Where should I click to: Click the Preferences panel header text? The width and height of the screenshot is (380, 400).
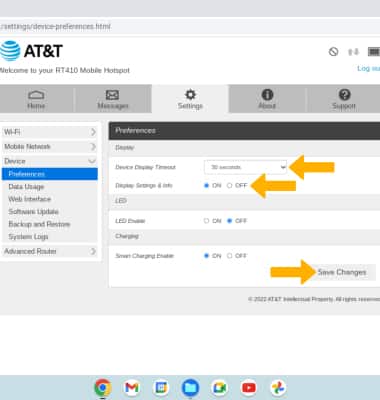pos(135,130)
